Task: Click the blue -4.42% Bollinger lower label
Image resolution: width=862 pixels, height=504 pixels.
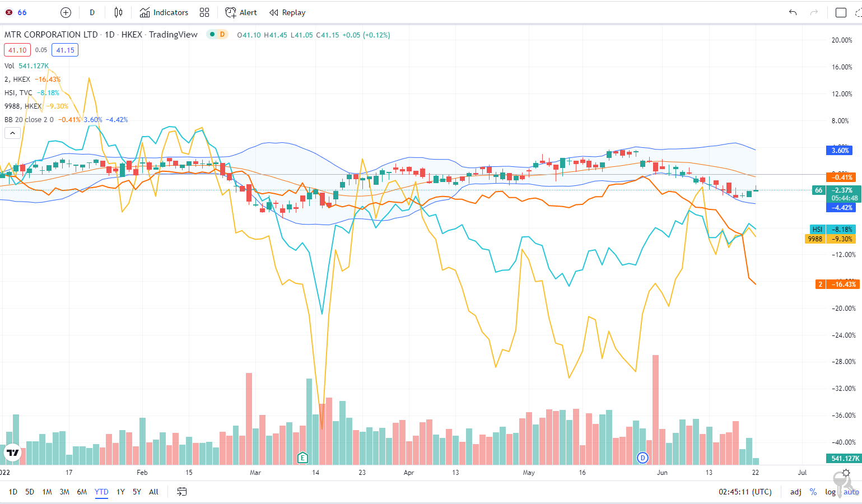Action: [842, 207]
